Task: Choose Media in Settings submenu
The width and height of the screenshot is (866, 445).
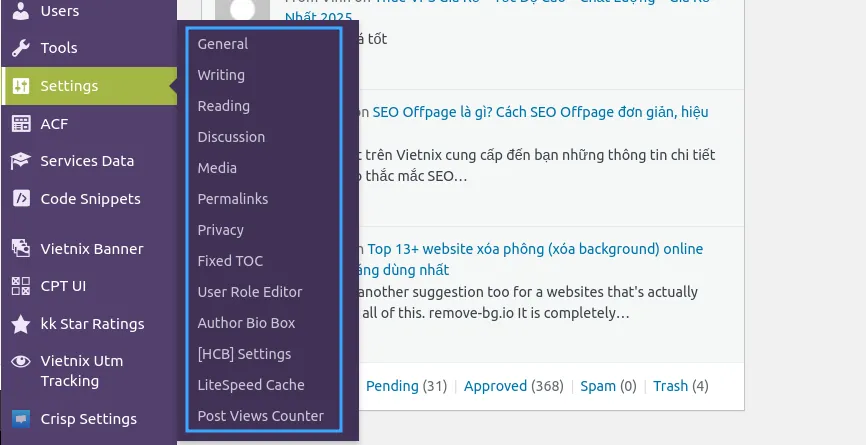Action: 217,167
